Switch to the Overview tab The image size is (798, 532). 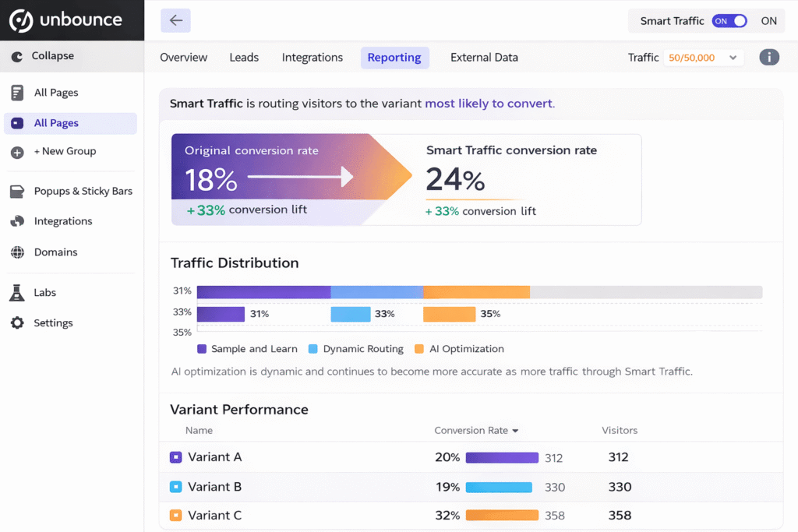pos(183,57)
